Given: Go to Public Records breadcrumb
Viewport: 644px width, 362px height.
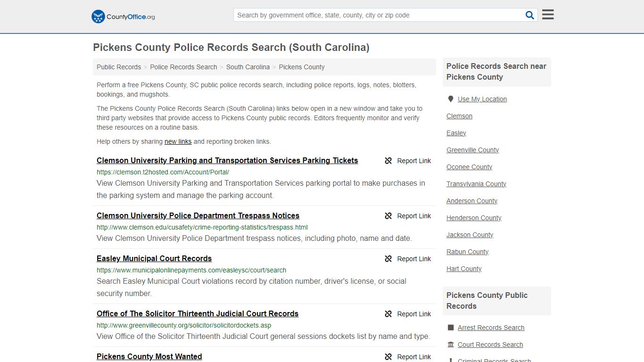Looking at the screenshot, I should click(119, 67).
